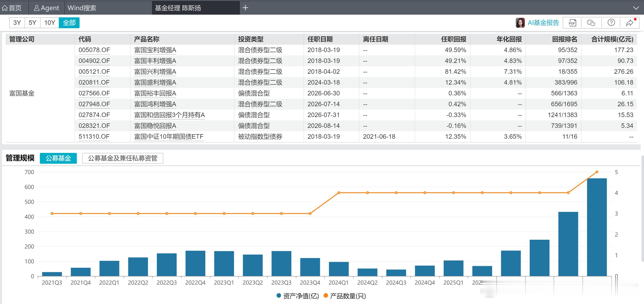Screen dimensions: 644x304
Task: Select the 公募基金 scale tab
Action: pyautogui.click(x=58, y=158)
